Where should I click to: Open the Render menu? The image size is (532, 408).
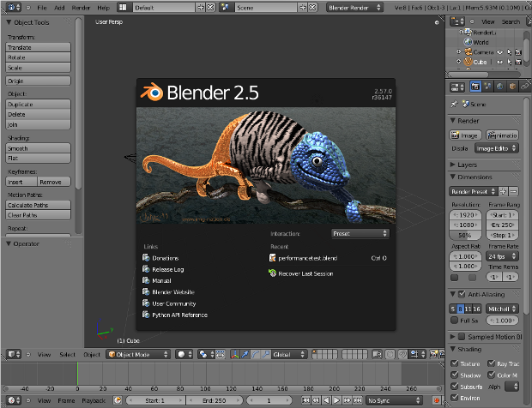pos(81,8)
